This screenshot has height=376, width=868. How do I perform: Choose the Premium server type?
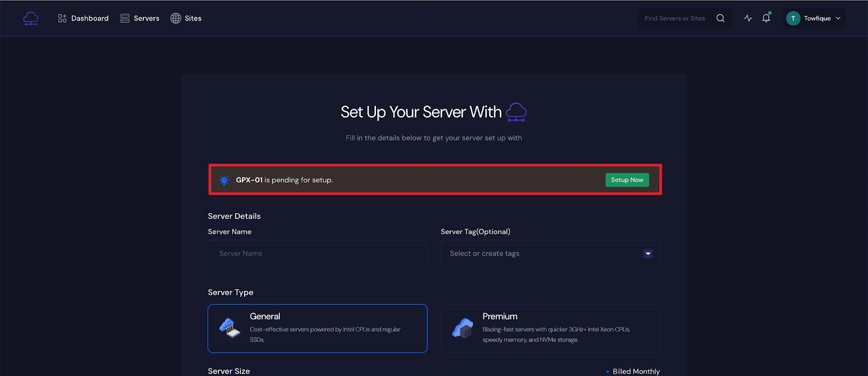(550, 328)
